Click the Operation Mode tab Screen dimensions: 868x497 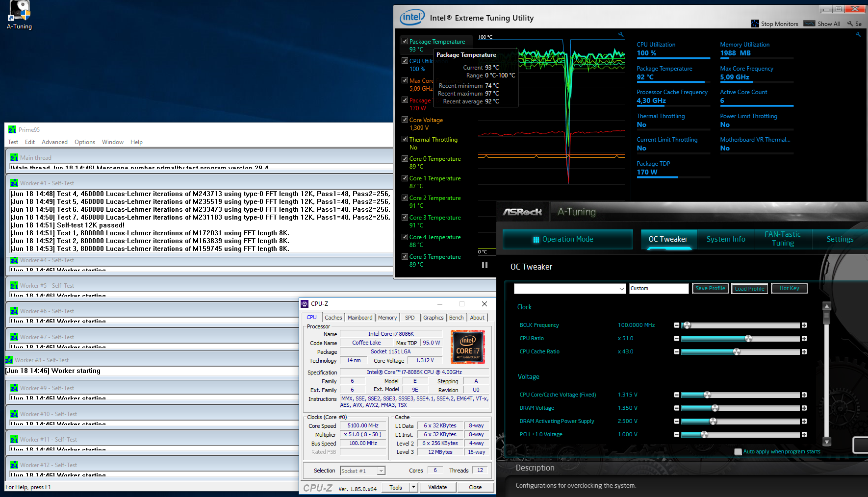(568, 239)
